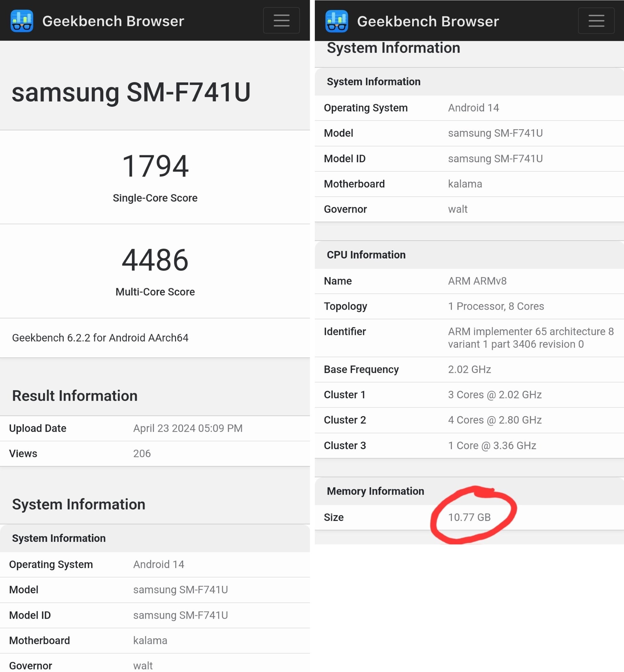Select Cluster 1 value '3 Cores @ 2.02 GHz'
The height and width of the screenshot is (672, 624).
(x=495, y=395)
